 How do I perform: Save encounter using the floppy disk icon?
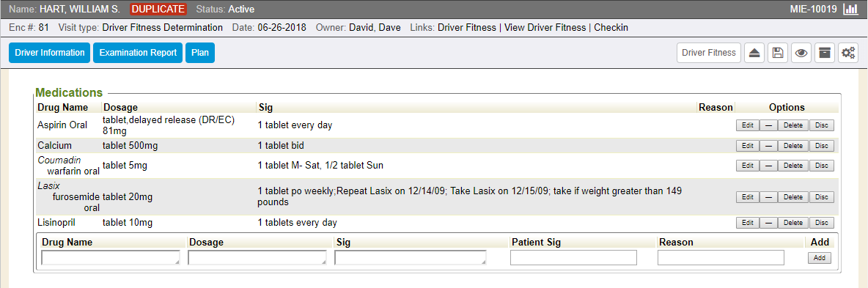777,53
